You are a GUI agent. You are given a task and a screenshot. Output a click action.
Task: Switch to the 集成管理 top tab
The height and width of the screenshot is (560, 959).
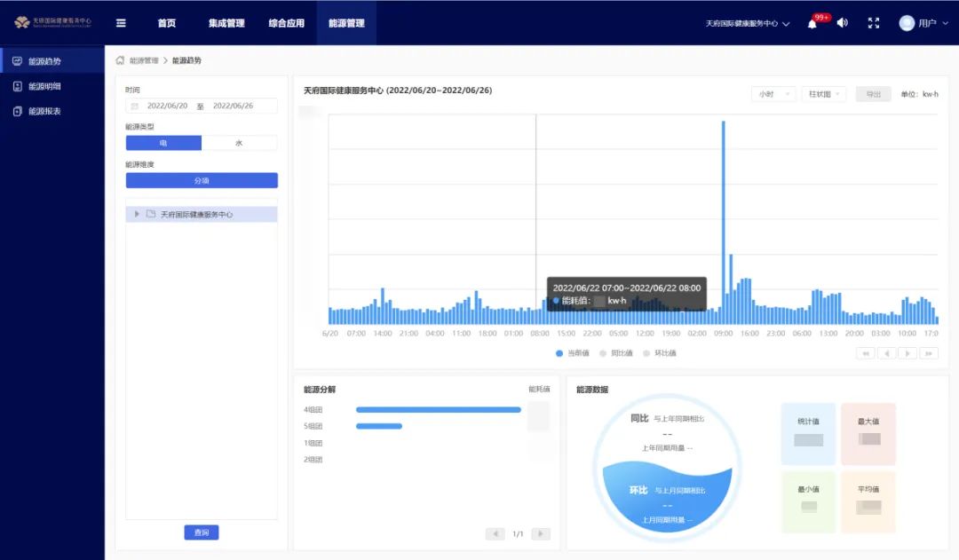(226, 23)
